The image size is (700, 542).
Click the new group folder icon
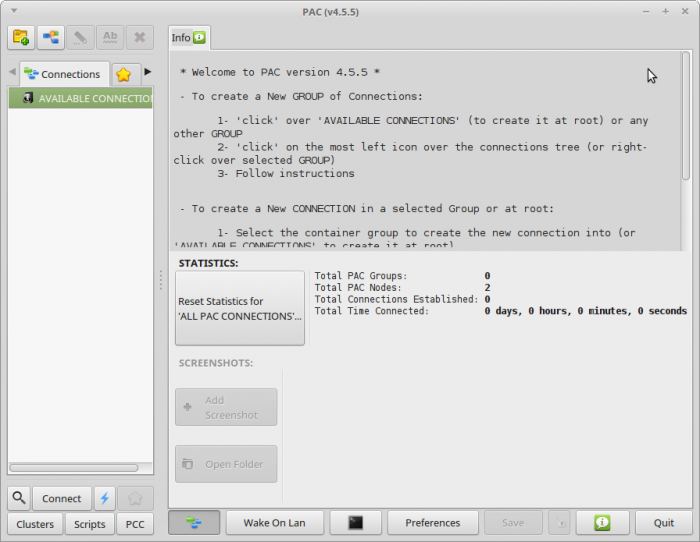click(21, 37)
